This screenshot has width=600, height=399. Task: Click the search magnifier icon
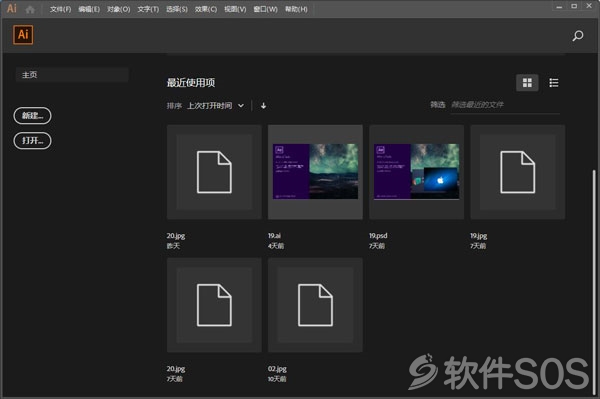click(x=578, y=36)
